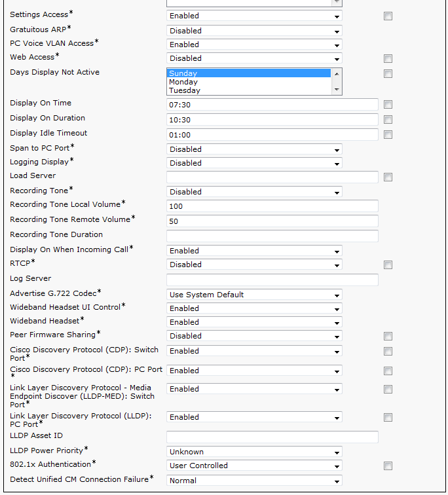
Task: Open the LLDP Power Priority dropdown
Action: (254, 452)
